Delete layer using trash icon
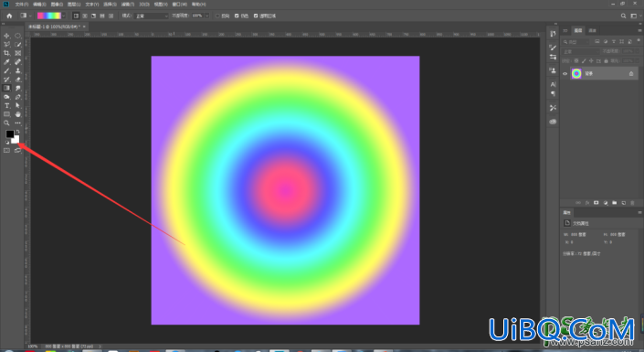Screen dimensions: 644x352 (x=632, y=203)
